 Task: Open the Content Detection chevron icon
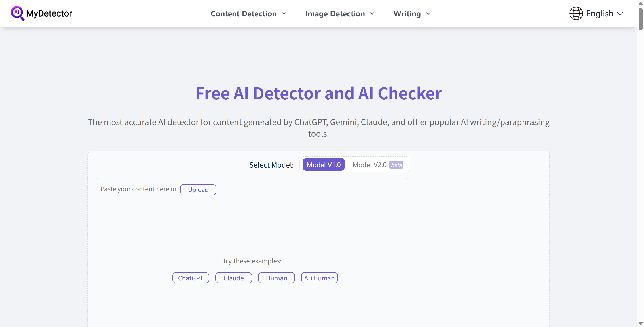click(284, 14)
